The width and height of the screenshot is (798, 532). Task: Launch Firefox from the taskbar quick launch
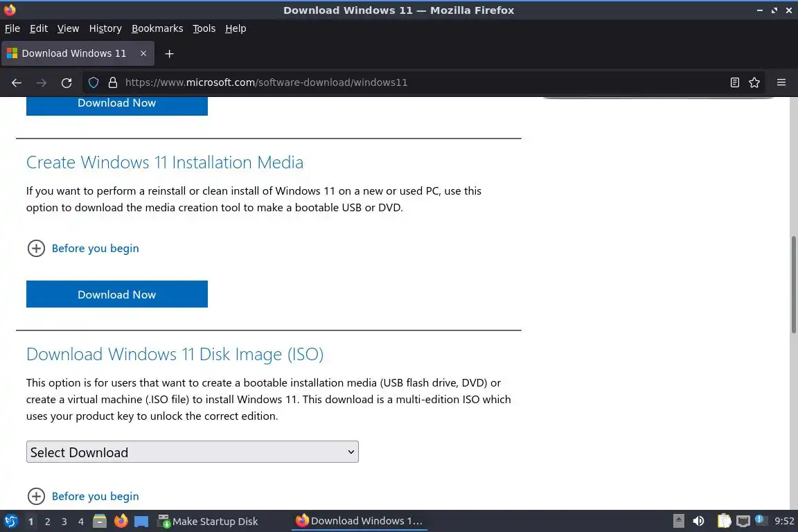point(121,522)
